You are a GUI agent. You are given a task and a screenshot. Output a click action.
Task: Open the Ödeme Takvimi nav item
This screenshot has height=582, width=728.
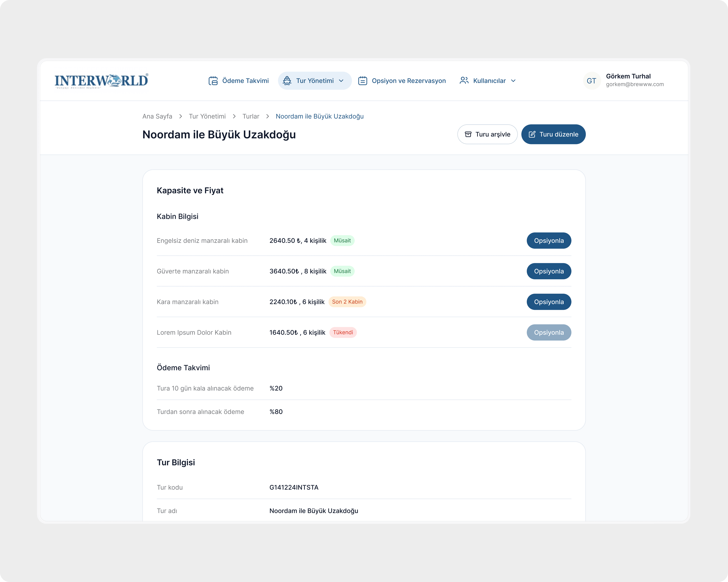[x=239, y=81]
